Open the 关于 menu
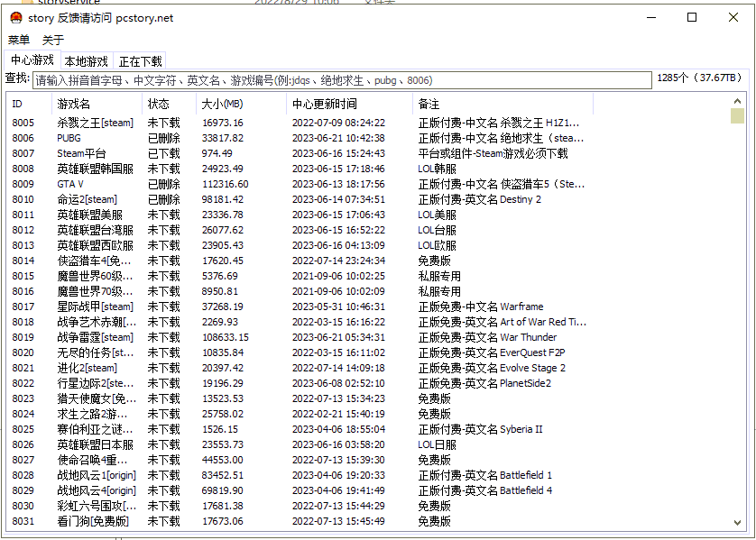 [x=53, y=40]
